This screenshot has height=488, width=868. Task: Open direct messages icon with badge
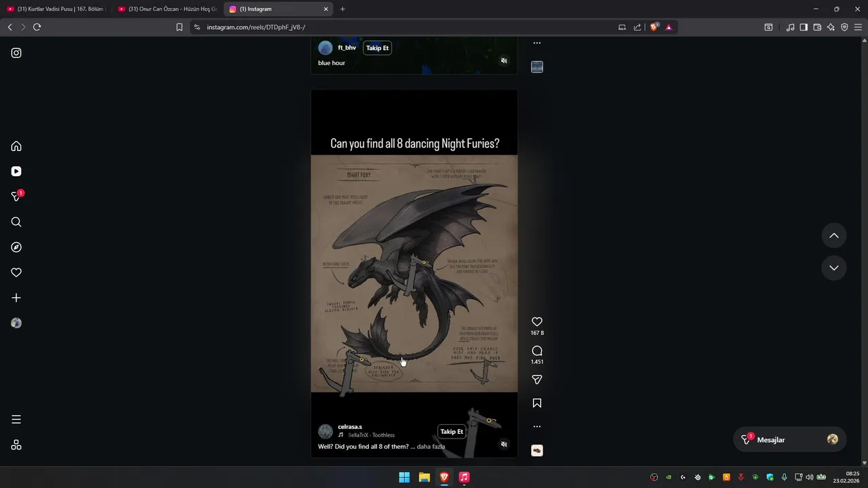pos(16,197)
